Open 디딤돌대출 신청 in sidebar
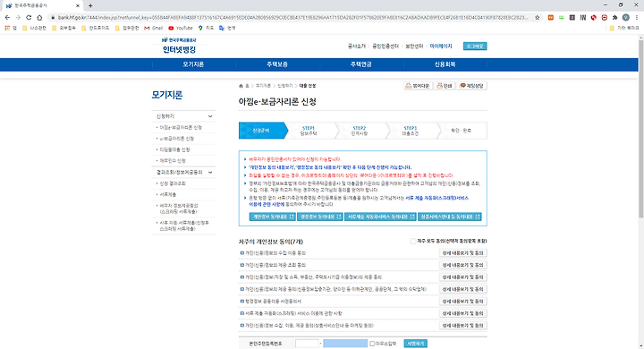The width and height of the screenshot is (644, 349). tap(174, 149)
